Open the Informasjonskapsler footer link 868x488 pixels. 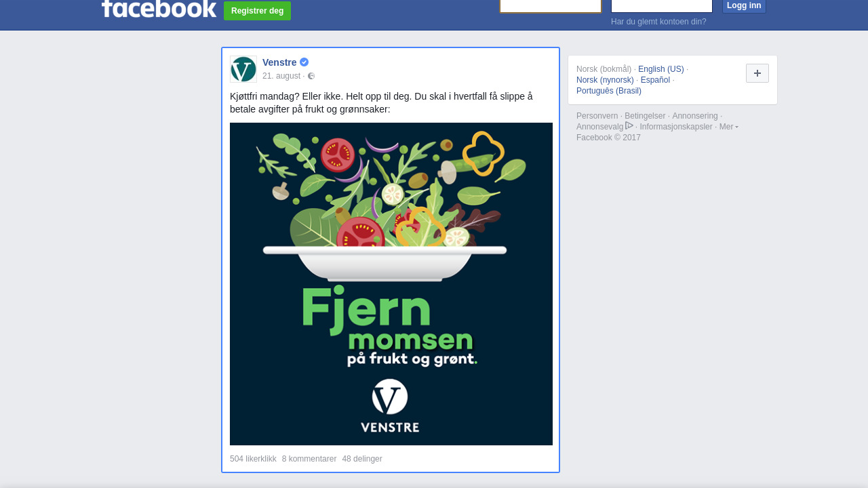676,127
